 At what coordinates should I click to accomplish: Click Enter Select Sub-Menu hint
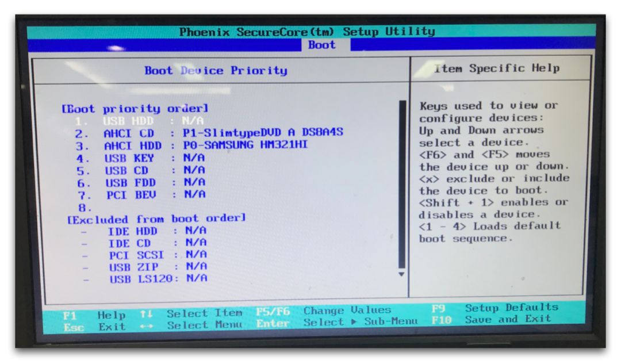[x=336, y=322]
